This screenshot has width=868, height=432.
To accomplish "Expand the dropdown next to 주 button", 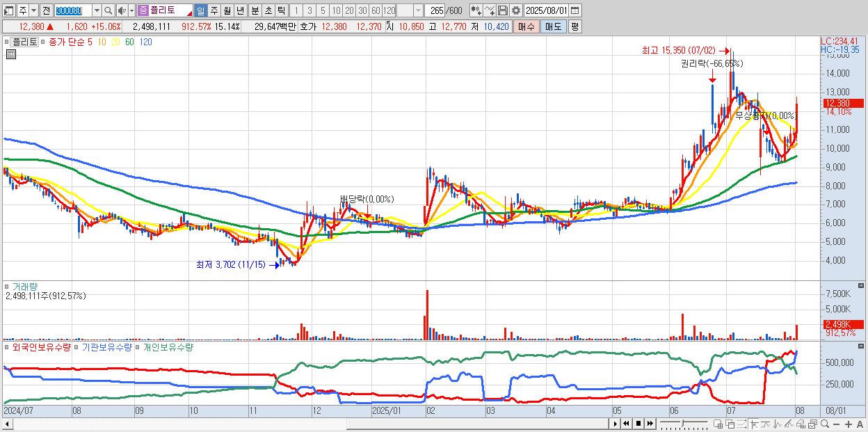I will coord(33,10).
